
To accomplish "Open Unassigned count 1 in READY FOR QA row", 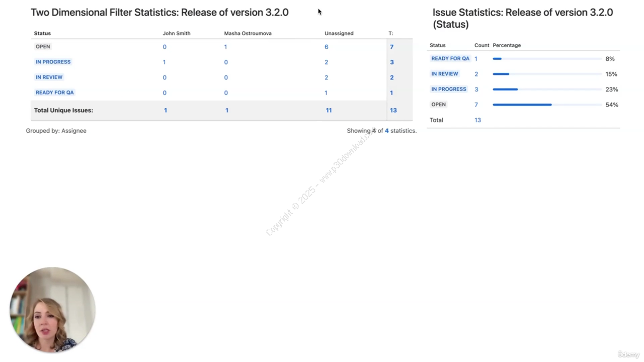I will (x=326, y=93).
